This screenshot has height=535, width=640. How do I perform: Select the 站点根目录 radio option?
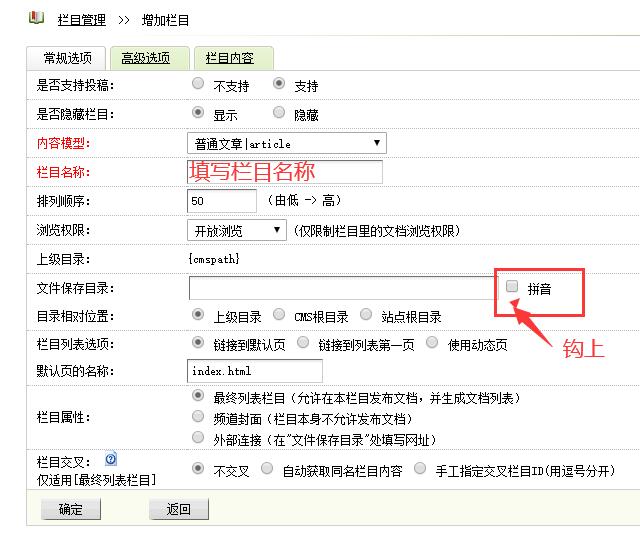coord(366,315)
